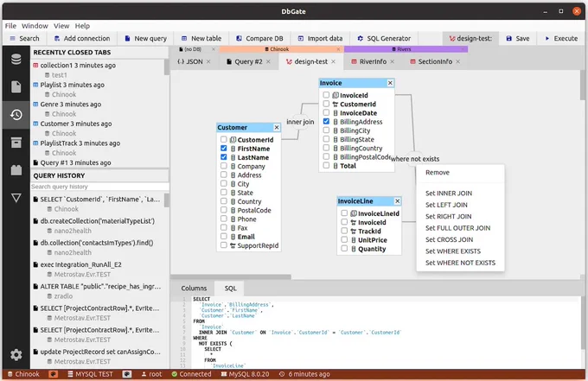The width and height of the screenshot is (588, 381).
Task: Check the Invoice Total checkbox
Action: click(326, 165)
